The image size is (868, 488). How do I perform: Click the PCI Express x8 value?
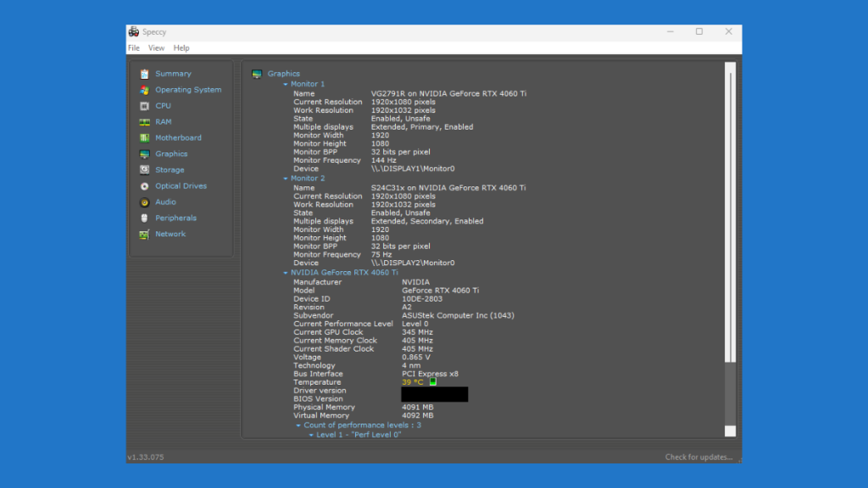[x=430, y=374]
